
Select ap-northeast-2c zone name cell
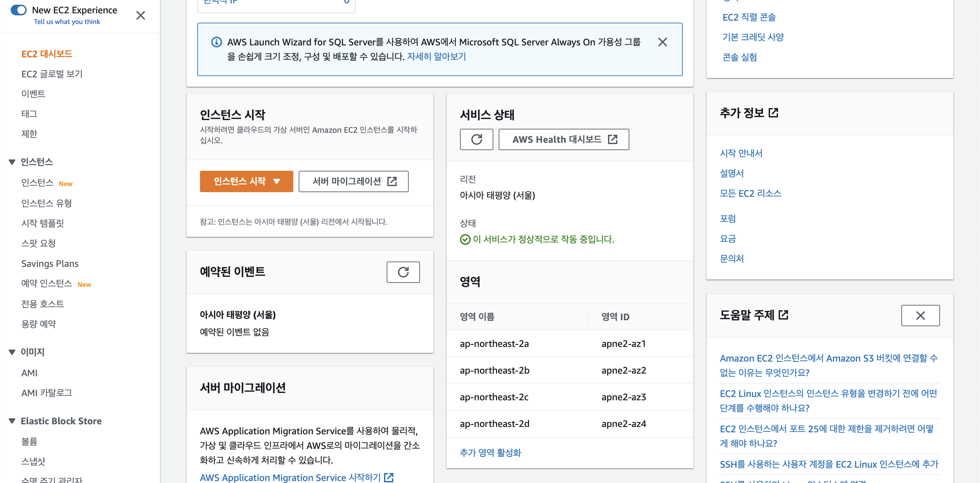click(x=494, y=397)
